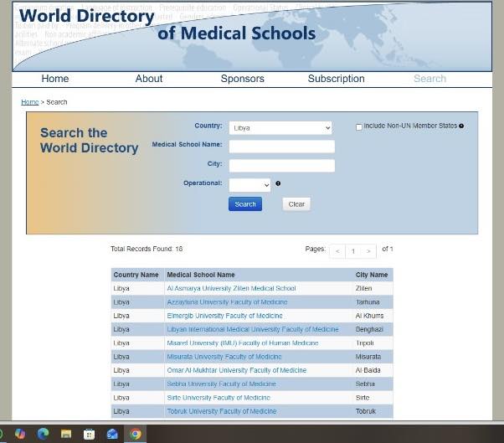The width and height of the screenshot is (504, 443).
Task: Click the City Name column header
Action: tap(372, 275)
